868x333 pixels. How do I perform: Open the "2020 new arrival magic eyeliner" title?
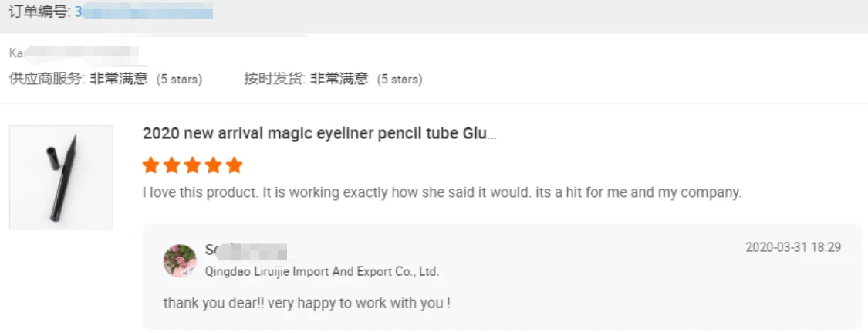click(319, 134)
